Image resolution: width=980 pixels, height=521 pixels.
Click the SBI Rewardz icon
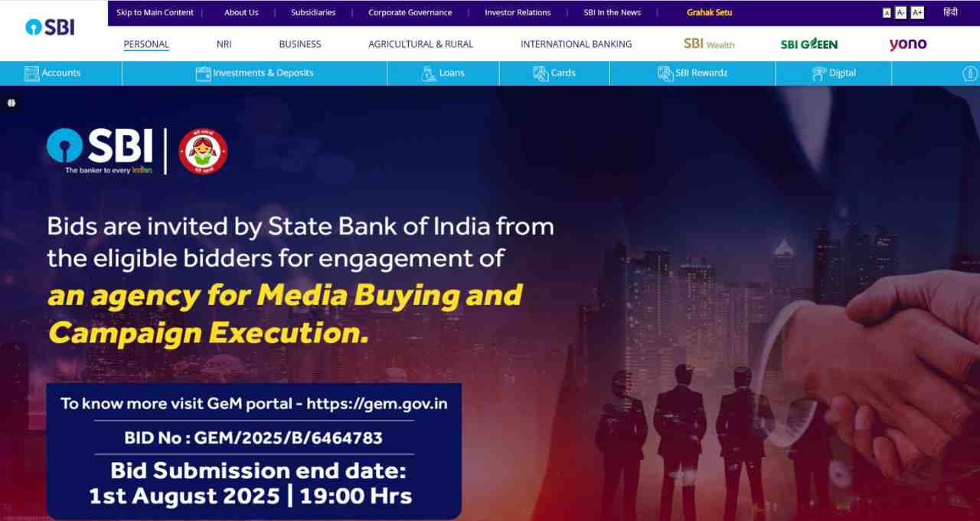tap(665, 74)
